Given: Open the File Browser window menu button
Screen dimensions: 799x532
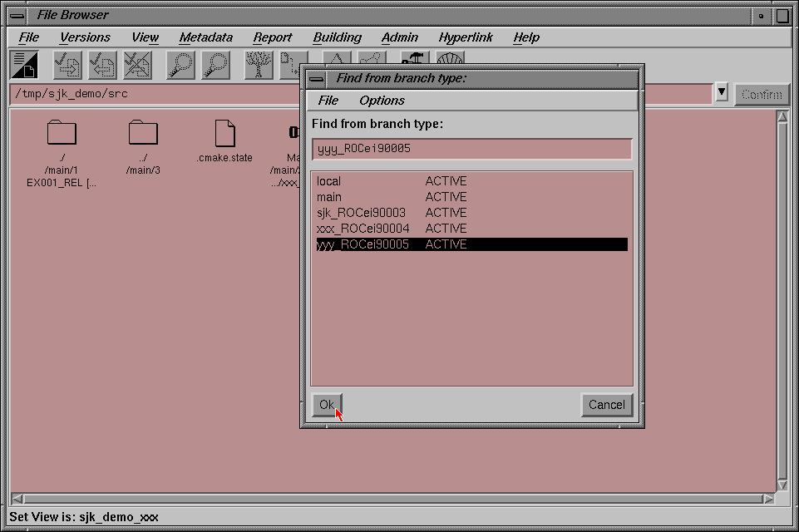Looking at the screenshot, I should pyautogui.click(x=17, y=15).
